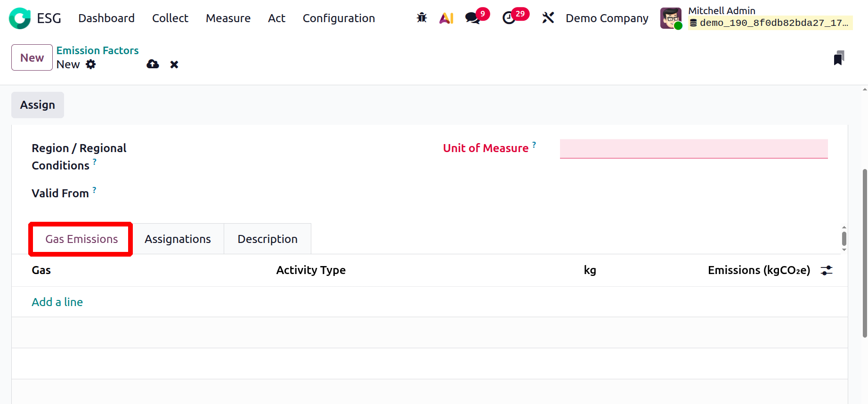The height and width of the screenshot is (404, 868).
Task: Click the Unit of Measure input field
Action: [693, 149]
